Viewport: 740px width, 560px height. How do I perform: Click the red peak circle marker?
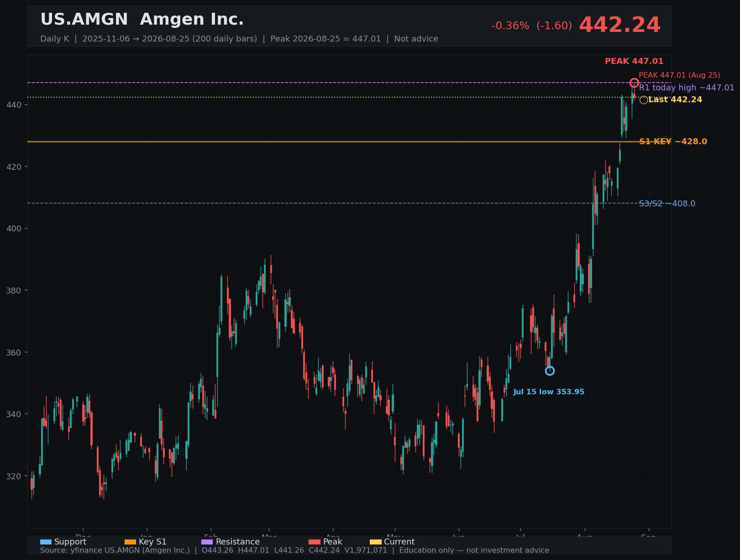(634, 83)
